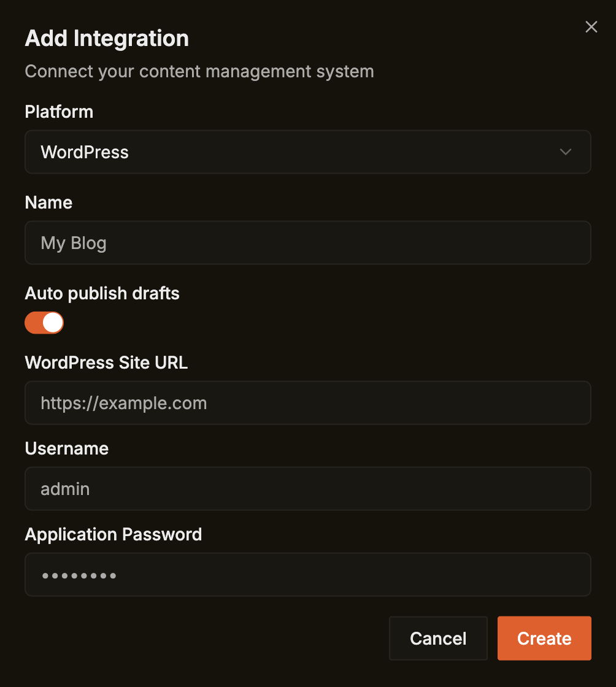
Task: Click into the Application Password field
Action: coord(307,574)
